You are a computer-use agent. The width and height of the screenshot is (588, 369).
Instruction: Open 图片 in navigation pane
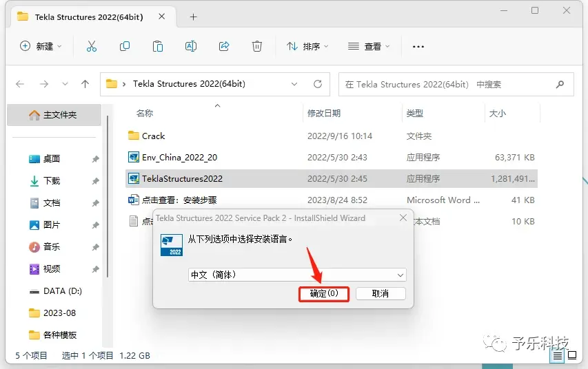click(x=52, y=225)
